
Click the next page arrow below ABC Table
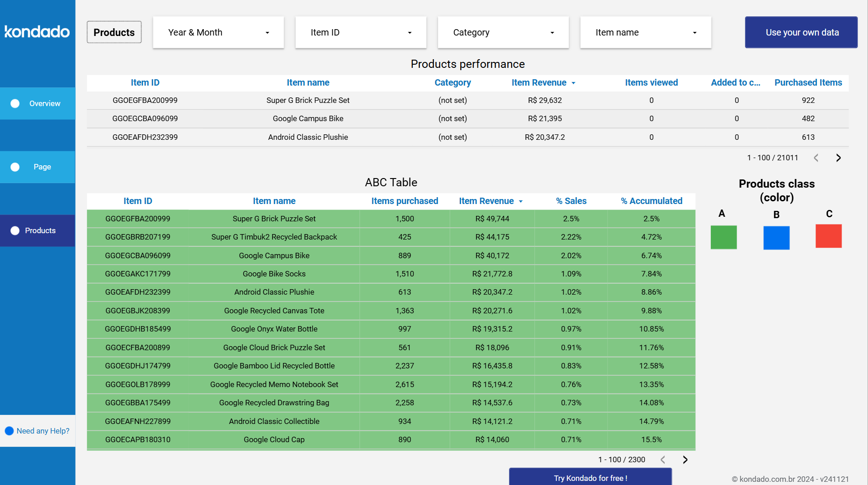tap(685, 459)
